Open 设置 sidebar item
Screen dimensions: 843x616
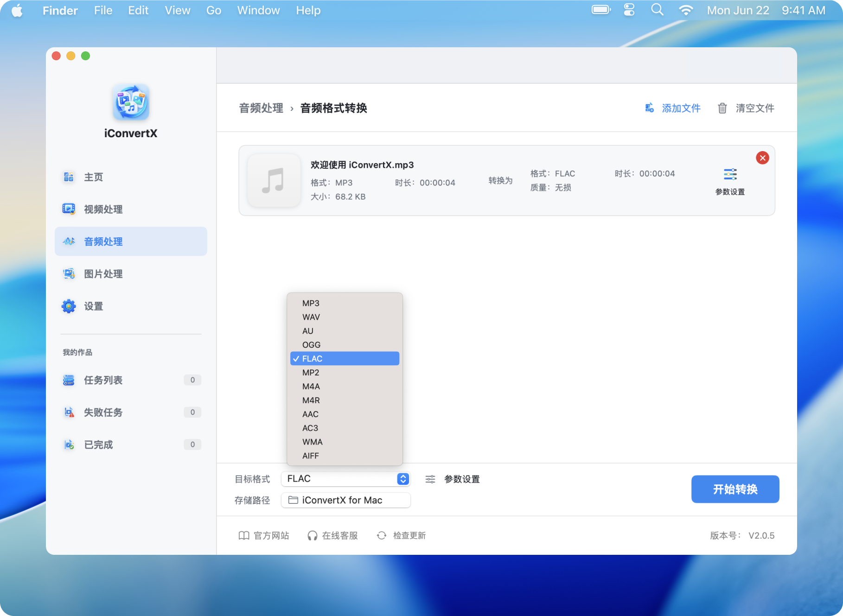click(131, 306)
